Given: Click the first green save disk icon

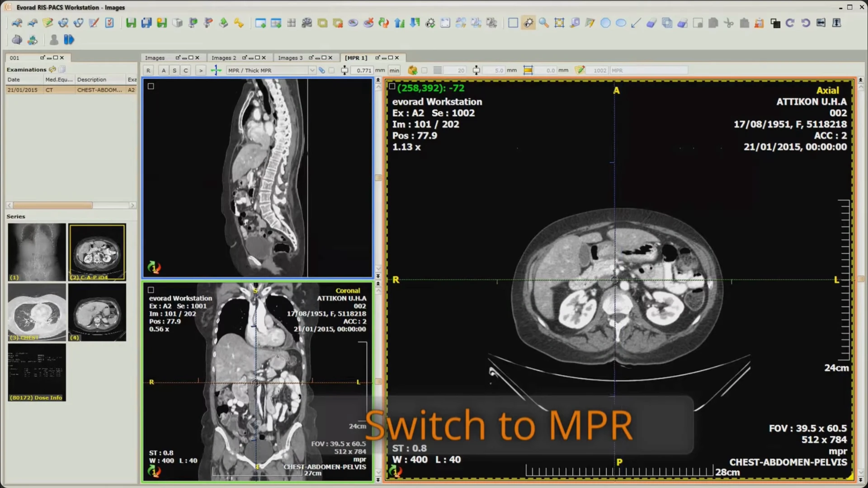Looking at the screenshot, I should (131, 23).
